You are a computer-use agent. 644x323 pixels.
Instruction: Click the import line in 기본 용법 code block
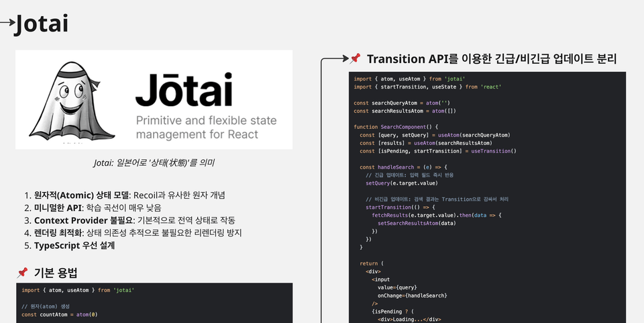[78, 291]
